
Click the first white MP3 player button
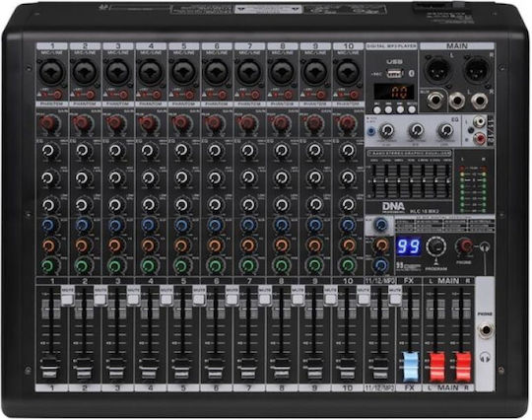pyautogui.click(x=377, y=109)
